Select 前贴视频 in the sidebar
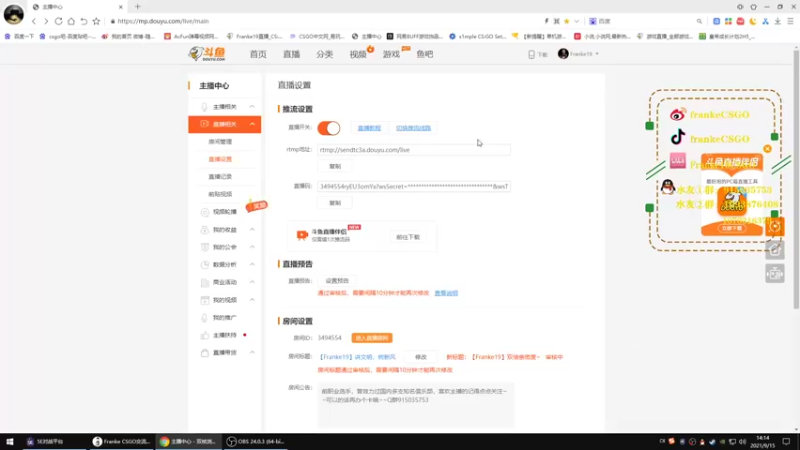The height and width of the screenshot is (450, 800). [220, 194]
